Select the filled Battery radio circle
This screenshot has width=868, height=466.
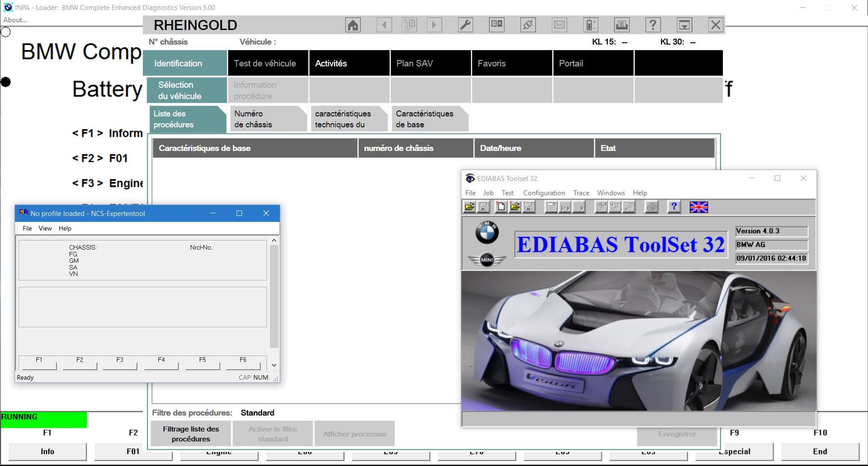click(x=5, y=82)
